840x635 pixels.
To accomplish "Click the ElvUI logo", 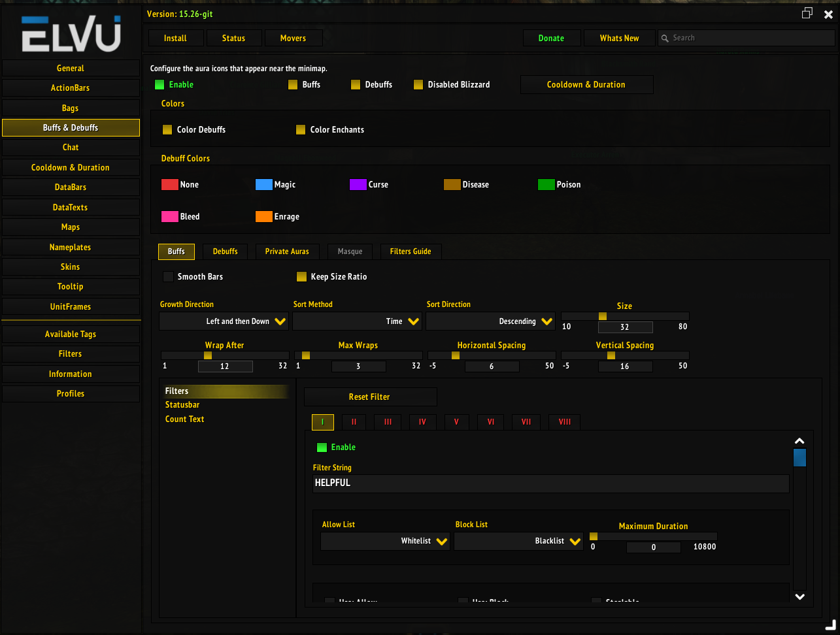I will click(x=71, y=33).
